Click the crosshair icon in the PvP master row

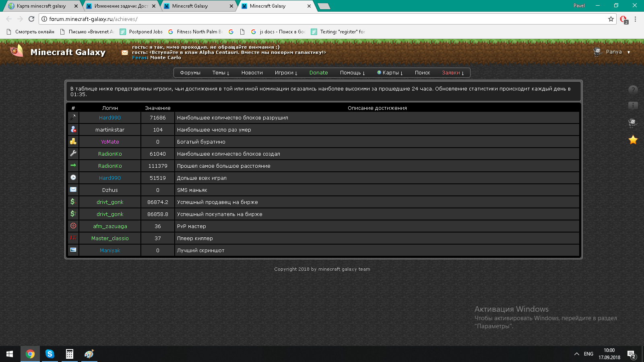pyautogui.click(x=73, y=226)
